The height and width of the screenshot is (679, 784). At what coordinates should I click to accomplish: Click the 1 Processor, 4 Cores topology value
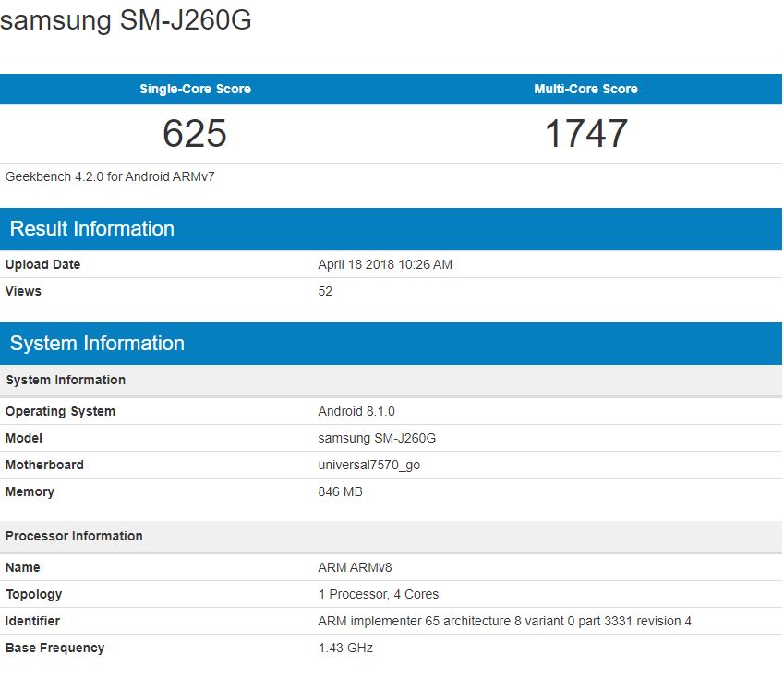coord(379,594)
